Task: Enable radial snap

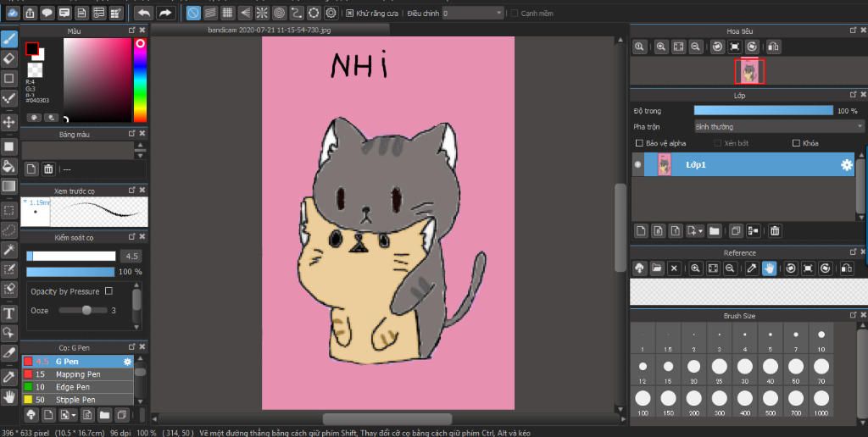Action: pos(263,12)
